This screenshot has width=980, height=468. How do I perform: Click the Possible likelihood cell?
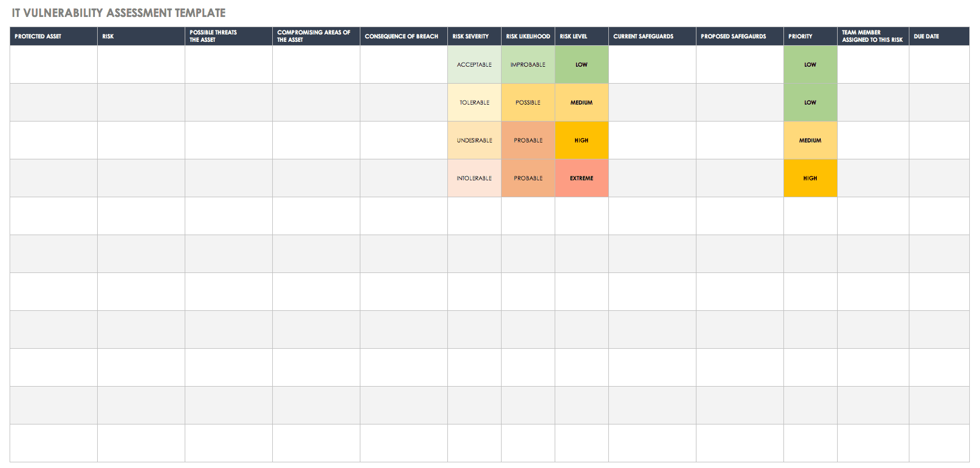pos(528,103)
